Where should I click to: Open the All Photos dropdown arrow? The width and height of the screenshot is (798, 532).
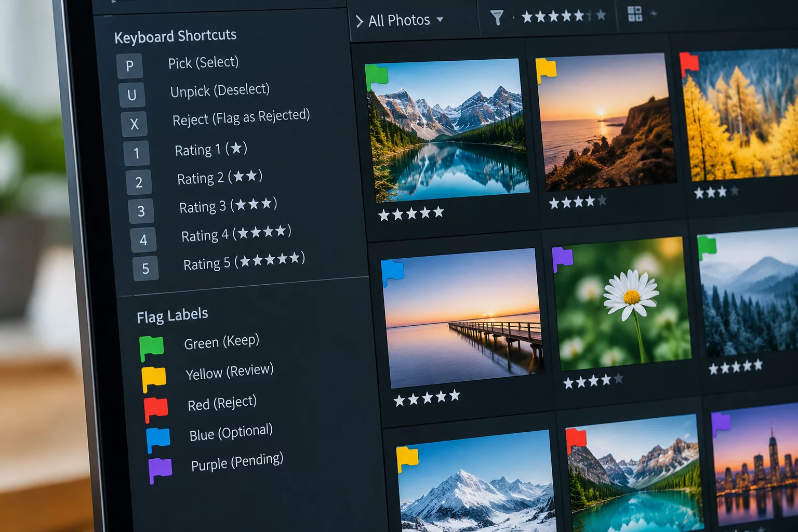tap(440, 20)
